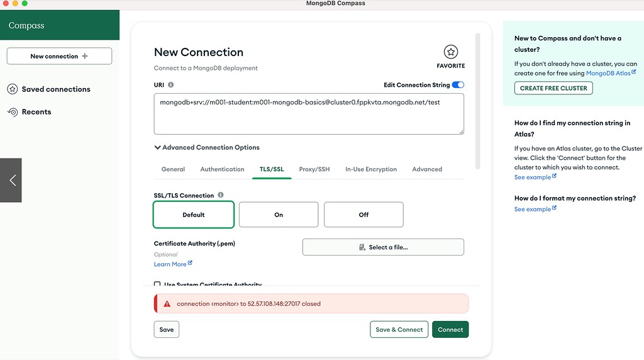Select the On SSL/TLS option

pyautogui.click(x=279, y=215)
